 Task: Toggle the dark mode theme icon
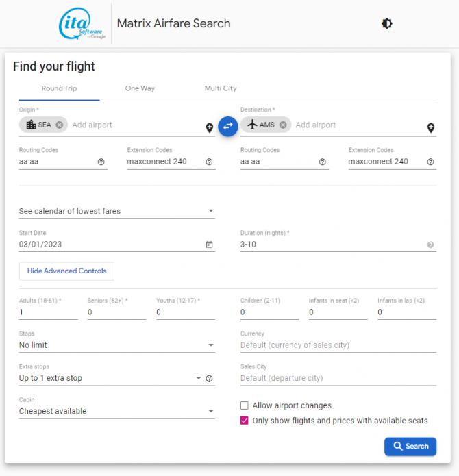[387, 24]
